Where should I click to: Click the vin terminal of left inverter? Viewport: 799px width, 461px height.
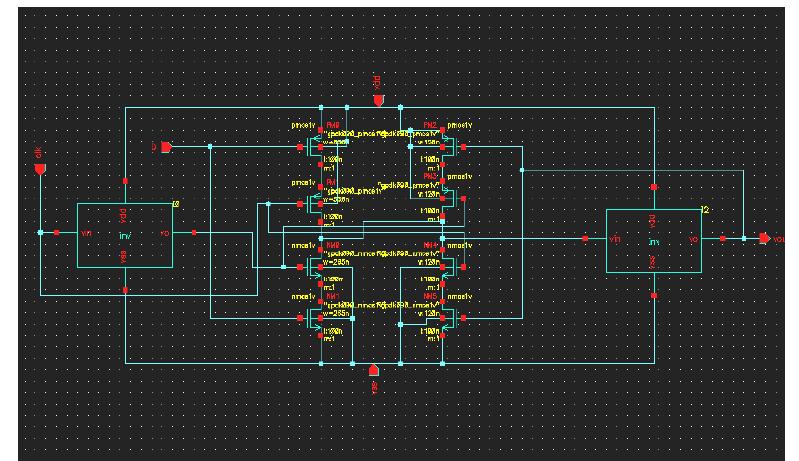coord(58,233)
